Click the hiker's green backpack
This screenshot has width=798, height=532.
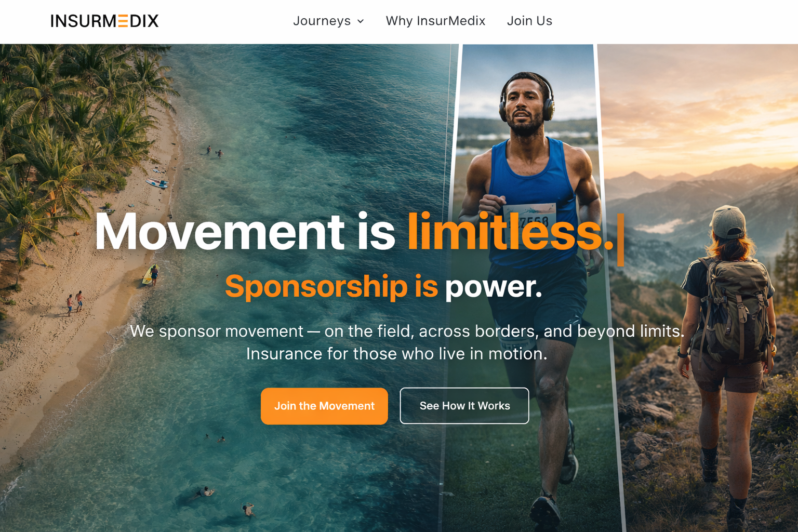[x=734, y=309]
